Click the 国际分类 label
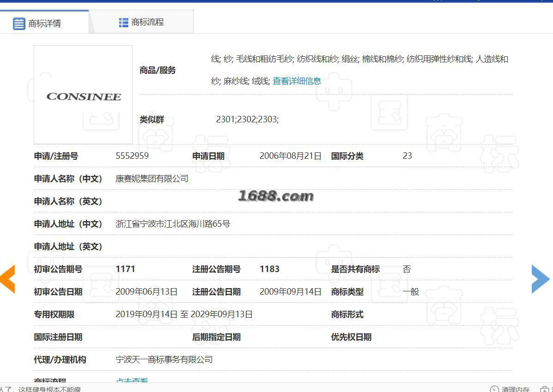The image size is (553, 392). (347, 156)
